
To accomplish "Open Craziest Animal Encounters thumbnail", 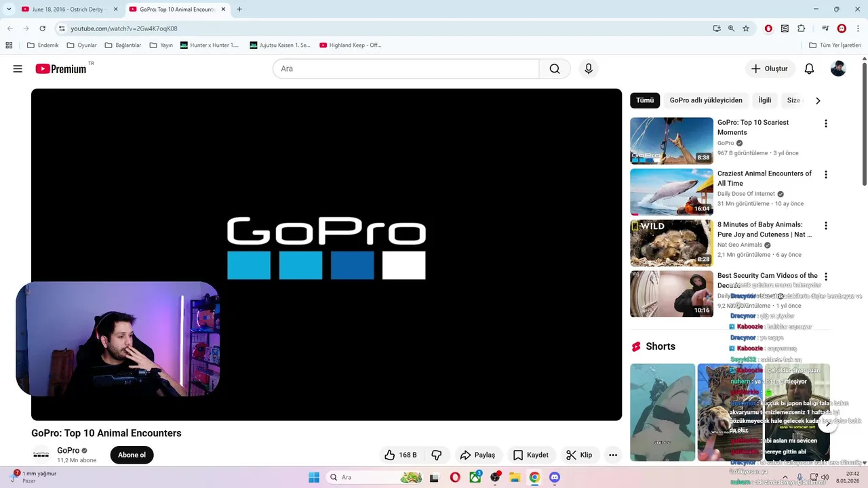I will [671, 192].
